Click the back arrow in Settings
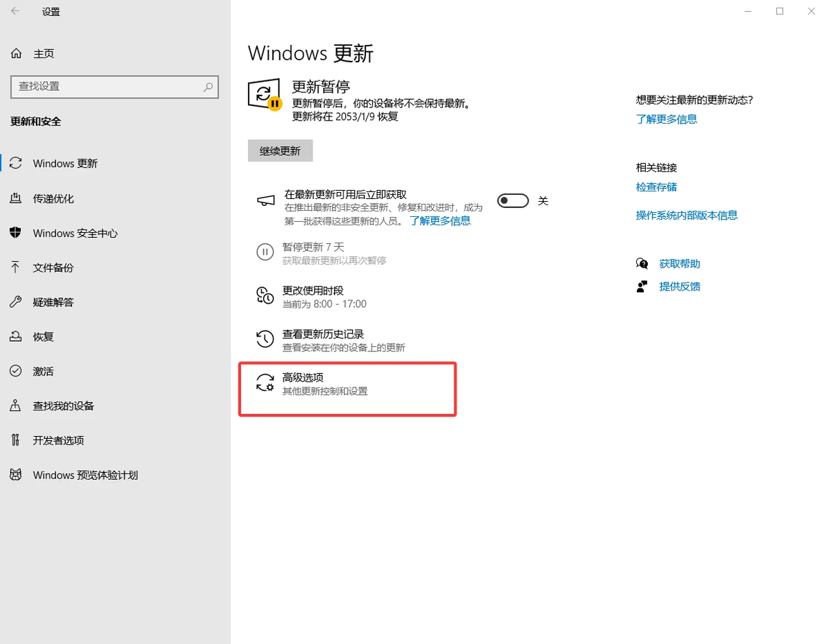 point(15,11)
